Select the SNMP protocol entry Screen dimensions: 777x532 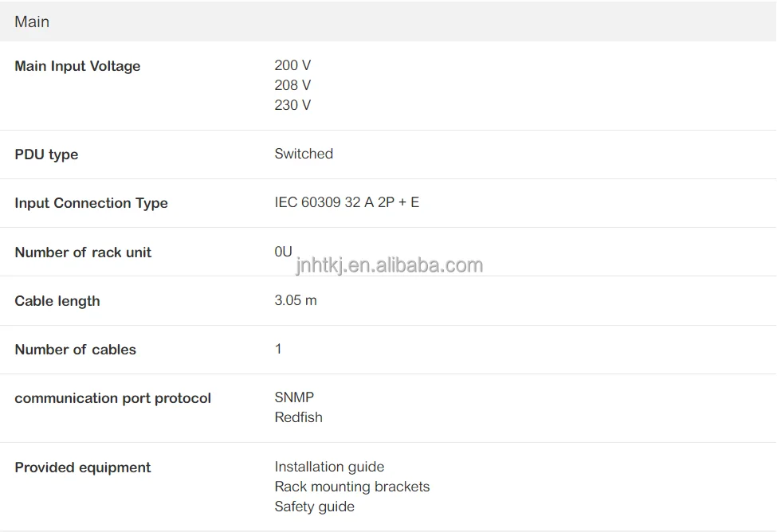click(294, 397)
